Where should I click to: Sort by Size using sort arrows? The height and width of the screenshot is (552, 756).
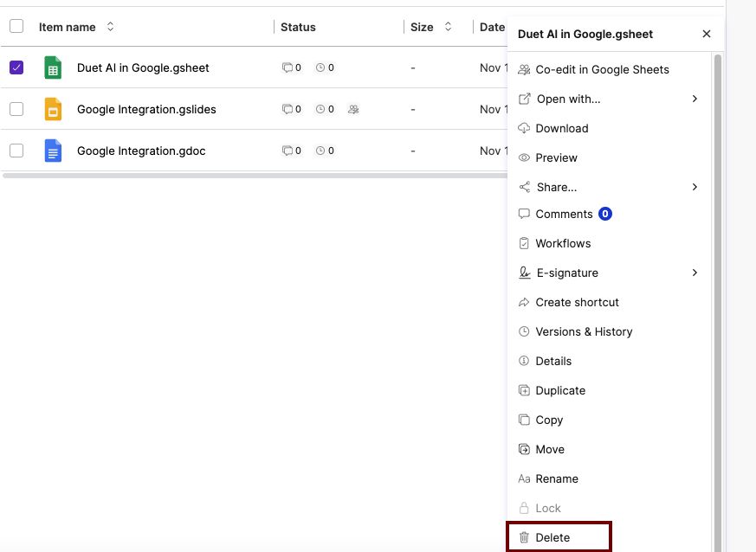coord(448,27)
